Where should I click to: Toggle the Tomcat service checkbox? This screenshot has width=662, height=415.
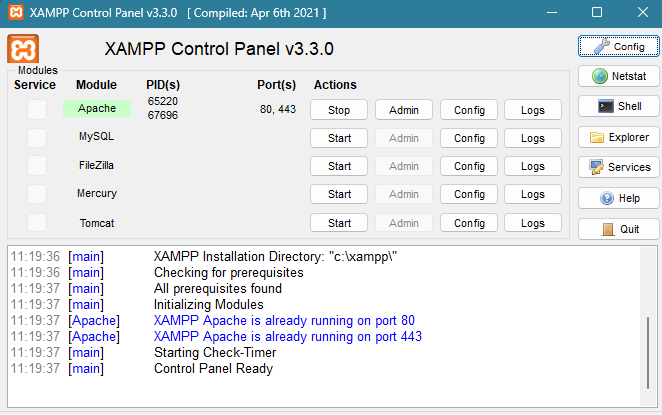point(37,222)
